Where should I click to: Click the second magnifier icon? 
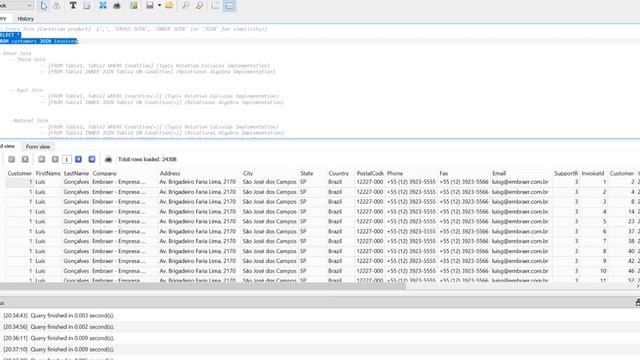coord(199,6)
